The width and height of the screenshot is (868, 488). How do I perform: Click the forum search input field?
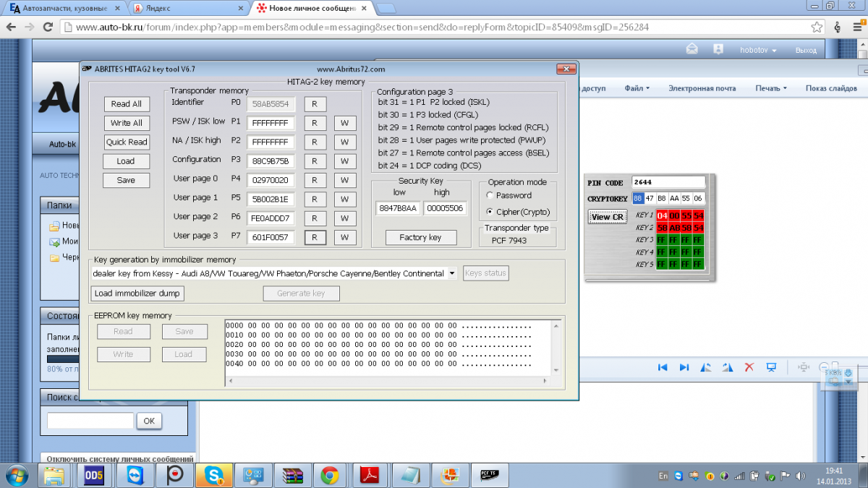click(x=90, y=421)
